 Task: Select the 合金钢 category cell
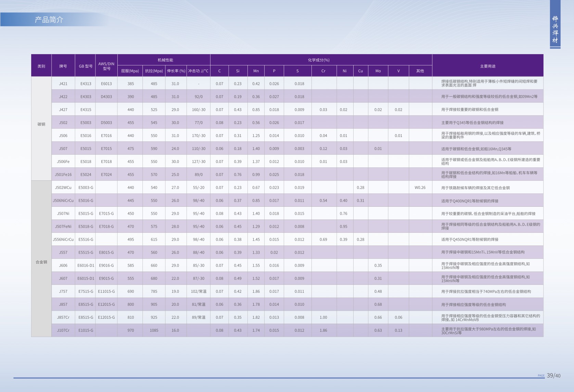[41, 262]
